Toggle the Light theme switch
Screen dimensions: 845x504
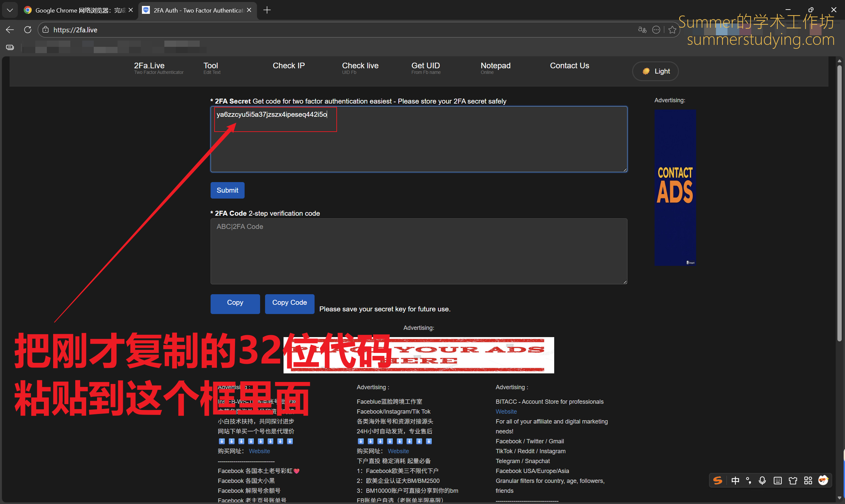coord(655,71)
